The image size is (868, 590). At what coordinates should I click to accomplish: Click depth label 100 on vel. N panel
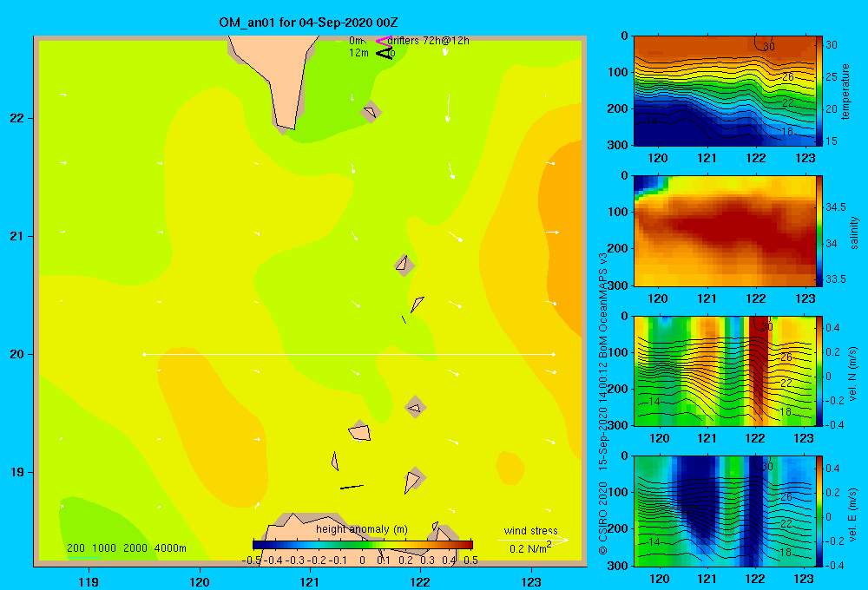tap(618, 352)
